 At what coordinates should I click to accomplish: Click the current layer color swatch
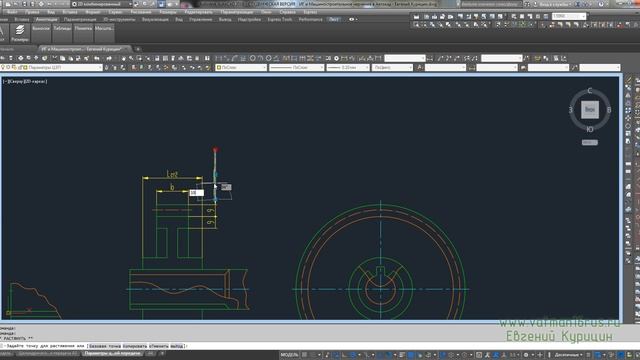pyautogui.click(x=25, y=67)
